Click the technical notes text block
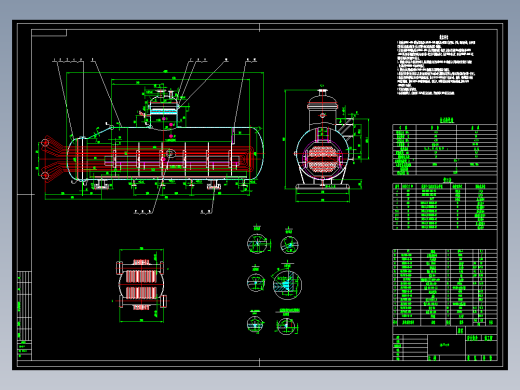 click(x=436, y=65)
